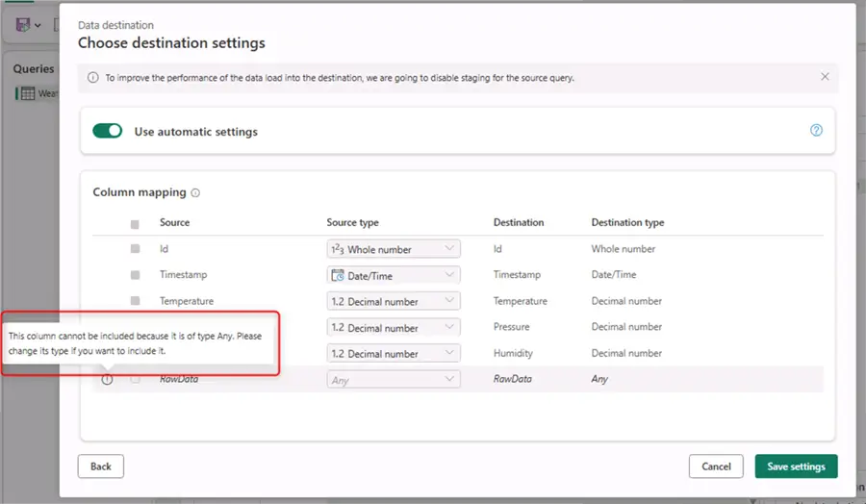Click RawData source column name
This screenshot has width=866, height=504.
click(x=180, y=379)
